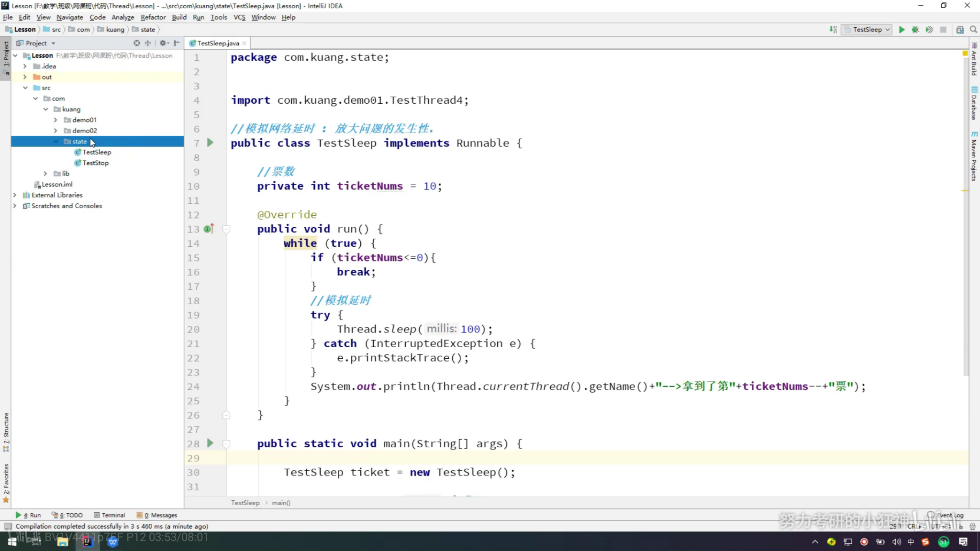Image resolution: width=980 pixels, height=551 pixels.
Task: Collapse the src folder
Action: pyautogui.click(x=25, y=88)
